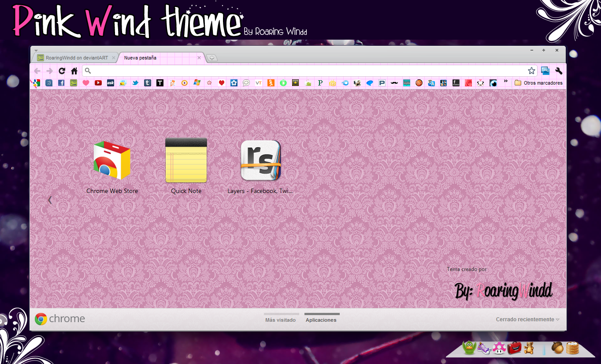Open the black T square bookmark
Viewport: 601px width, 364px height.
point(160,82)
